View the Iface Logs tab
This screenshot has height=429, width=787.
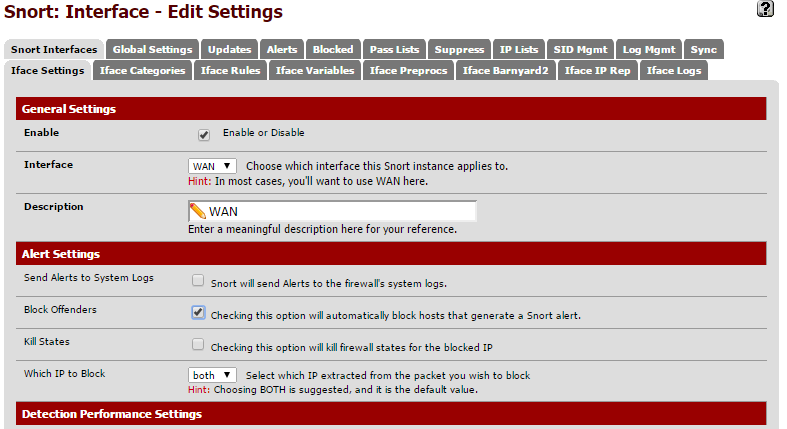674,70
